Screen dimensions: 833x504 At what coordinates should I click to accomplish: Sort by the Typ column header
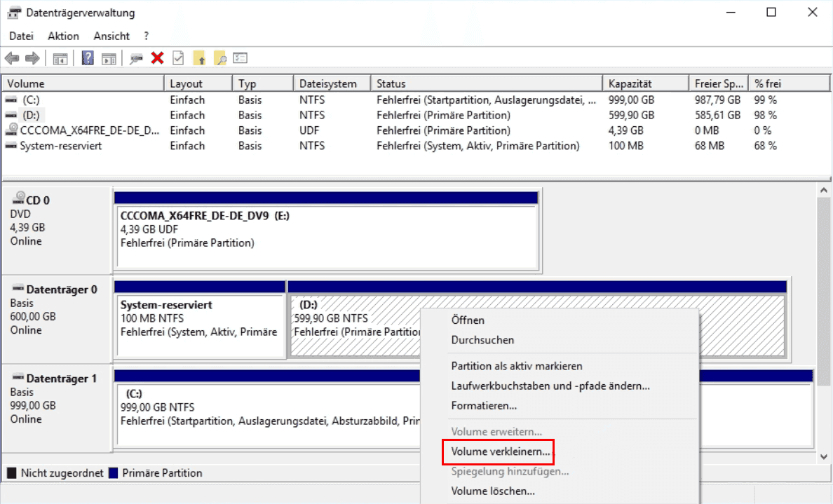point(263,83)
